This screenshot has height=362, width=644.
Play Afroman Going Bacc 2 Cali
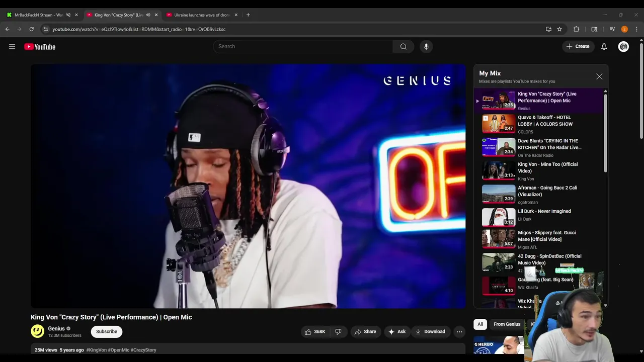tap(540, 195)
